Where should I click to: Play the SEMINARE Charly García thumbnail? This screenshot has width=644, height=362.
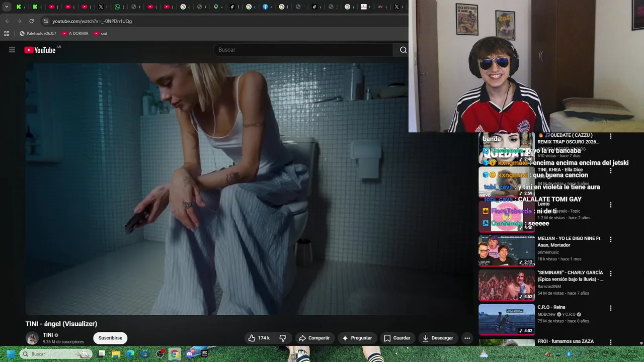pyautogui.click(x=507, y=285)
